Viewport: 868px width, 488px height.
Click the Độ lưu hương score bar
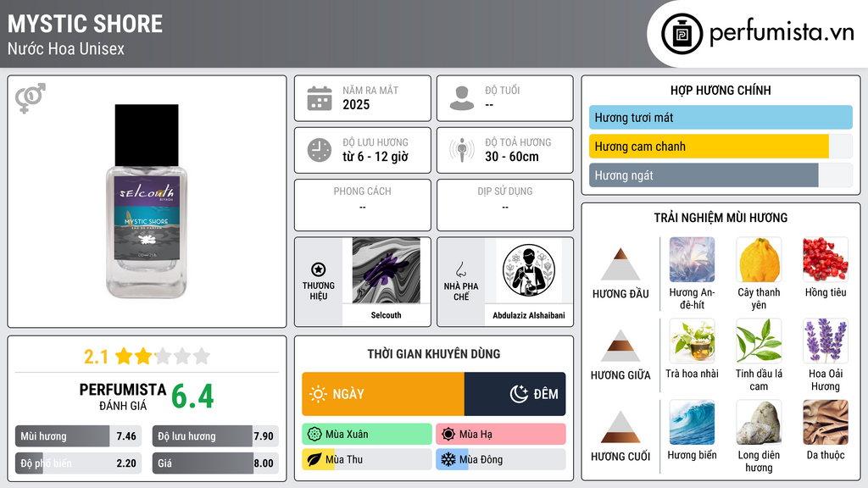pos(215,436)
